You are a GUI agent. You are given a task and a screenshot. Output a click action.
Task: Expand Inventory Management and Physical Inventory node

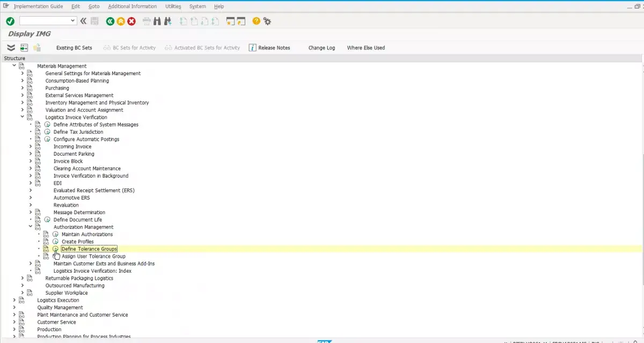(23, 103)
